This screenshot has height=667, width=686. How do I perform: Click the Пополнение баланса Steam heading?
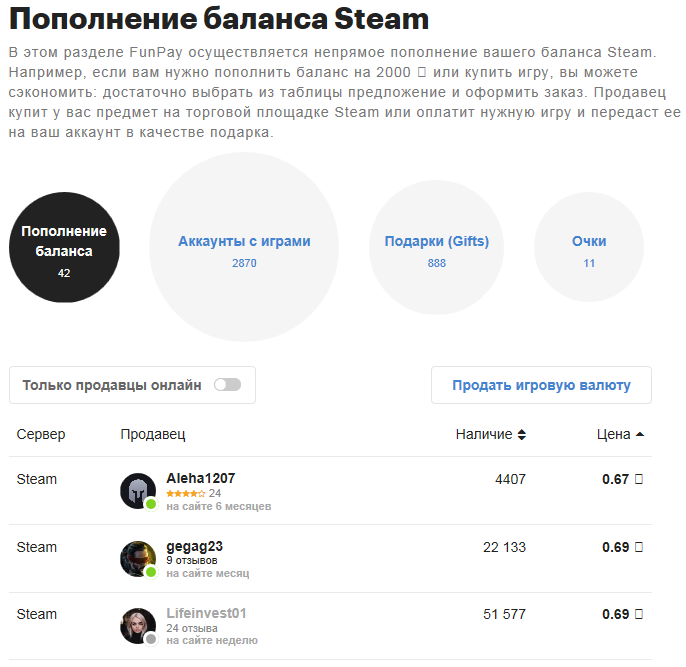[219, 19]
